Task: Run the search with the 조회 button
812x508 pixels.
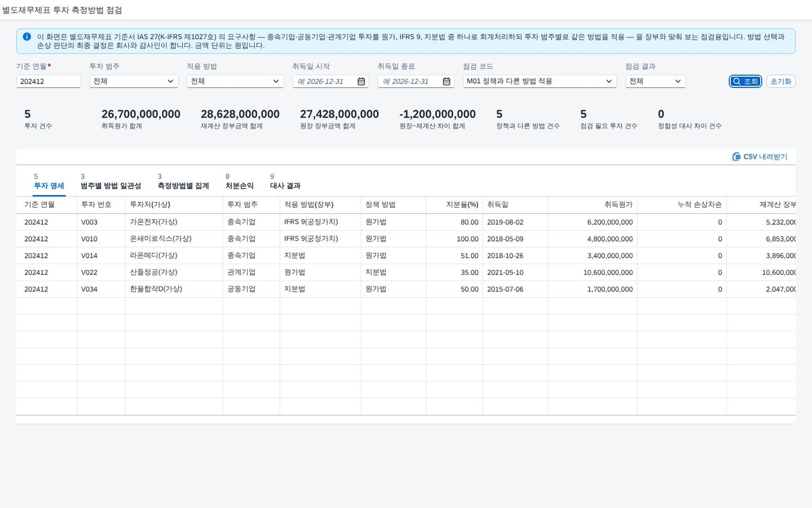Action: (x=745, y=81)
